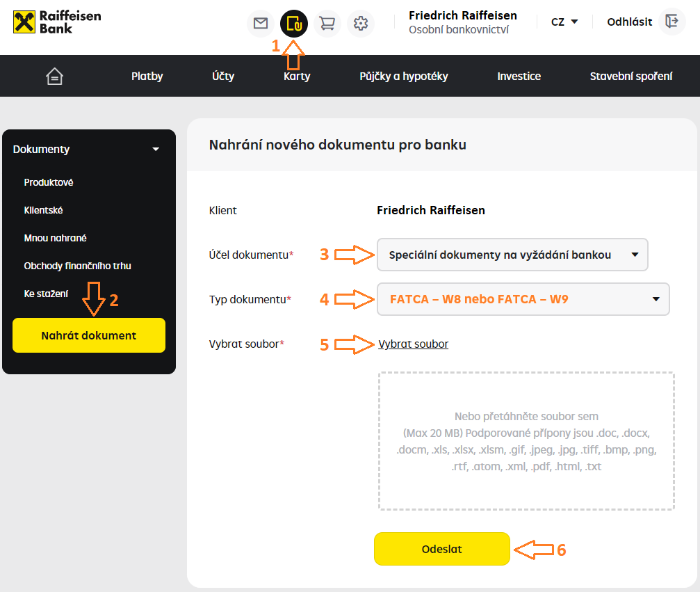Select Produktové in the sidebar
The image size is (700, 592).
tap(49, 182)
